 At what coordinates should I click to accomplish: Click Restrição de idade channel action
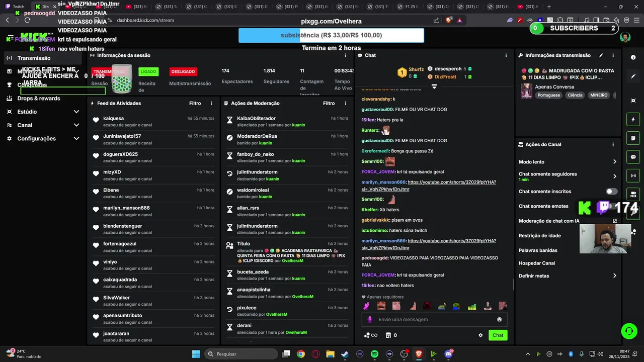540,235
